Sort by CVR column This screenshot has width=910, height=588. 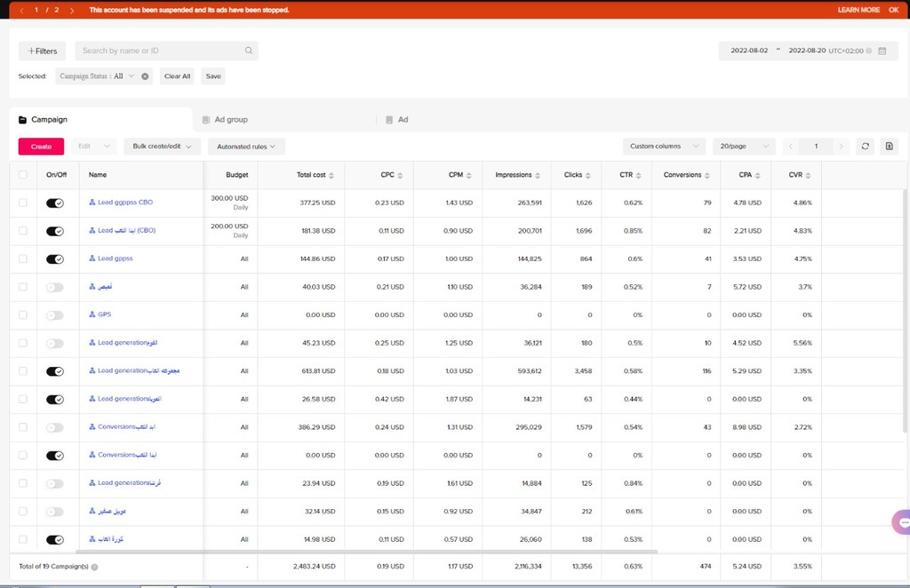[808, 175]
